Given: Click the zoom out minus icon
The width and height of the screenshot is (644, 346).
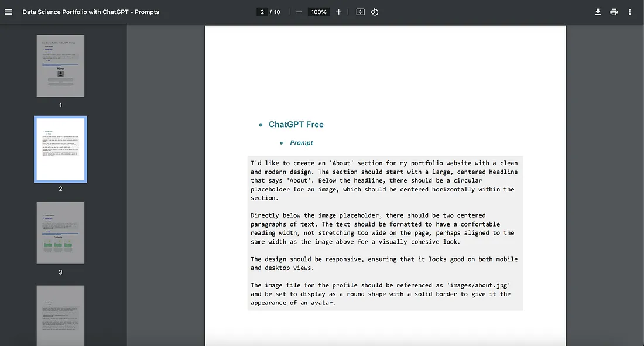Looking at the screenshot, I should click(x=299, y=12).
